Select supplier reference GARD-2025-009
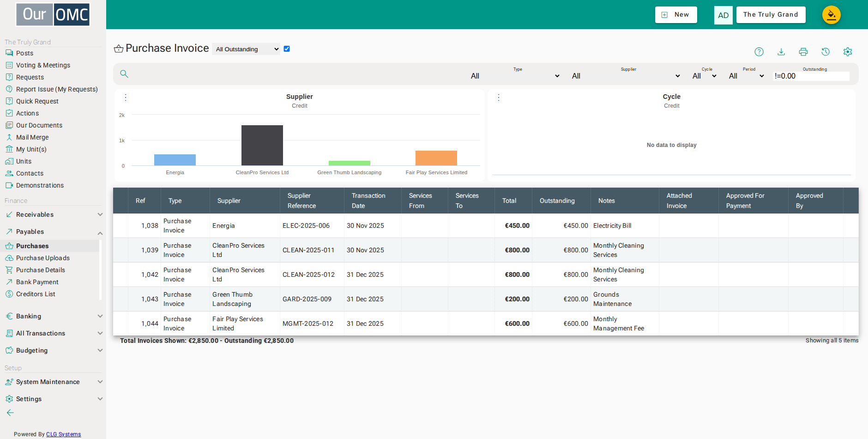 click(307, 299)
